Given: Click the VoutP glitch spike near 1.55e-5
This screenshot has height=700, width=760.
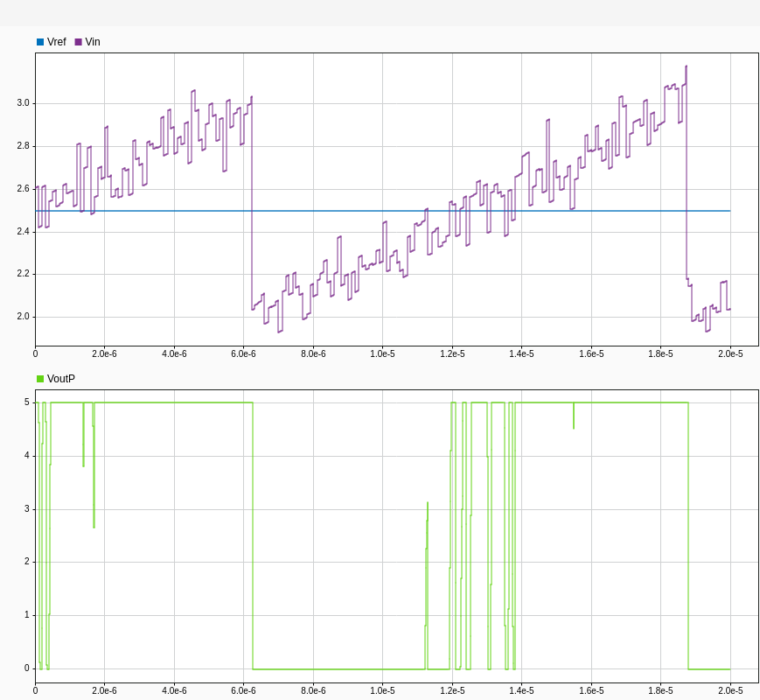Looking at the screenshot, I should pos(574,416).
